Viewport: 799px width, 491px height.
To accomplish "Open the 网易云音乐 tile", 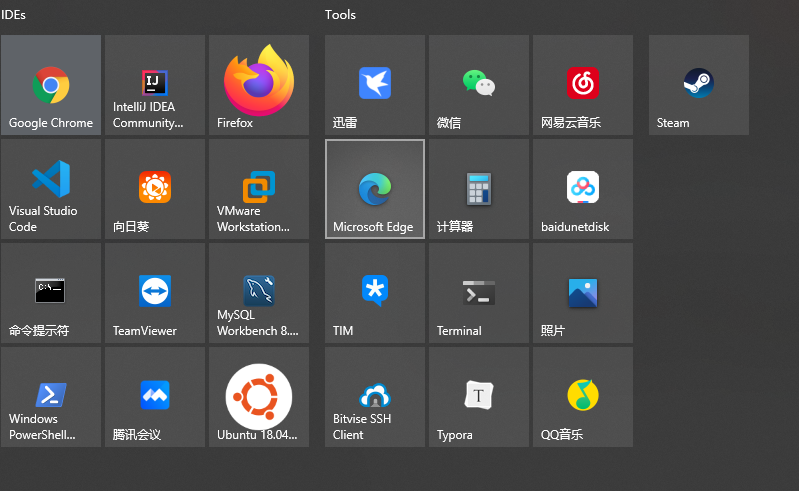I will coord(583,85).
